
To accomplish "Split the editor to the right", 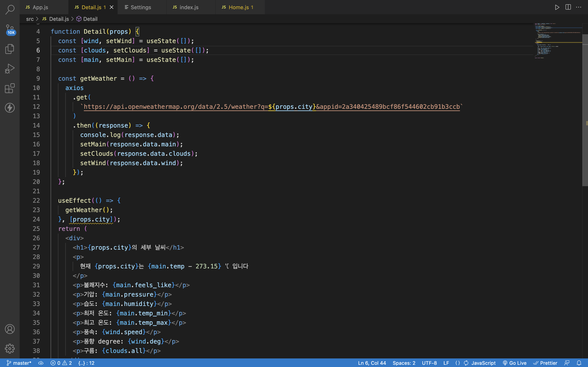I will click(568, 7).
